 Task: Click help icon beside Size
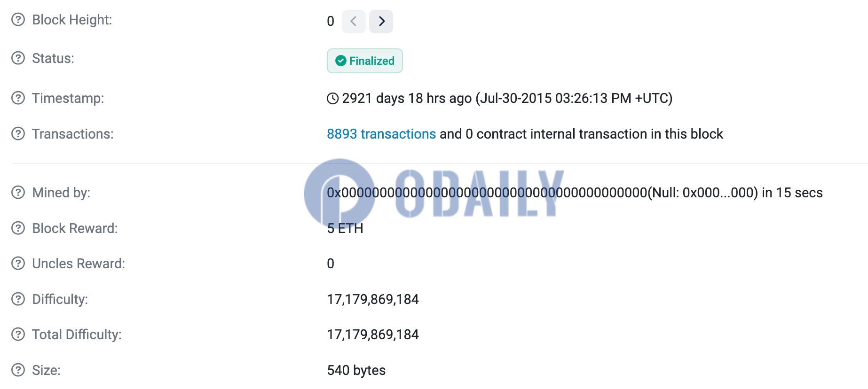pos(18,370)
